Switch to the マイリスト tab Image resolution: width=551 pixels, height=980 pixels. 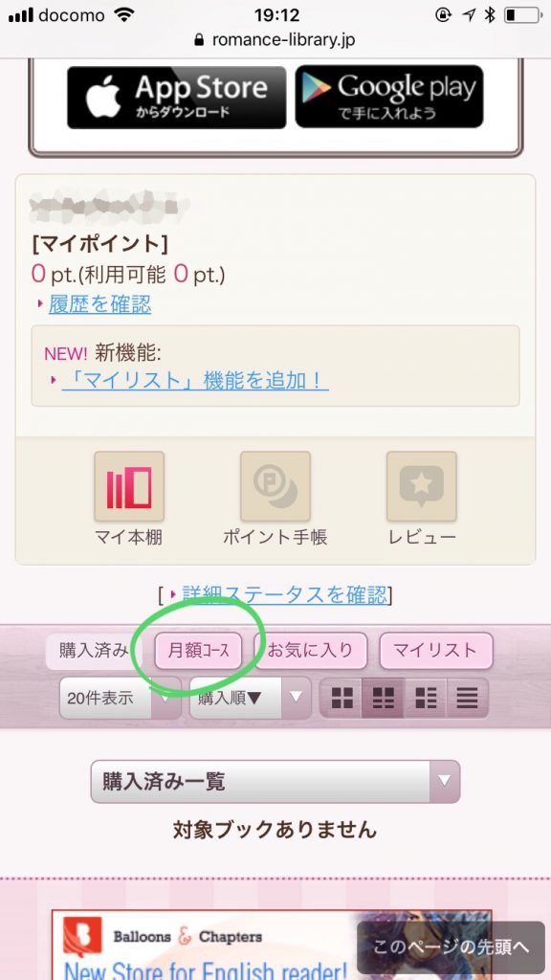pos(436,651)
